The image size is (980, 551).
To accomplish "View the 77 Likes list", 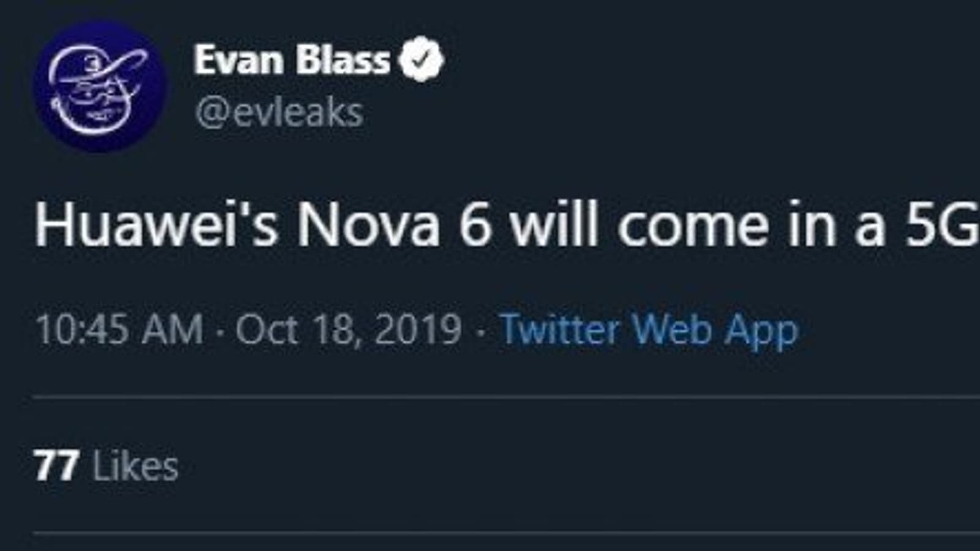I will coord(106,466).
